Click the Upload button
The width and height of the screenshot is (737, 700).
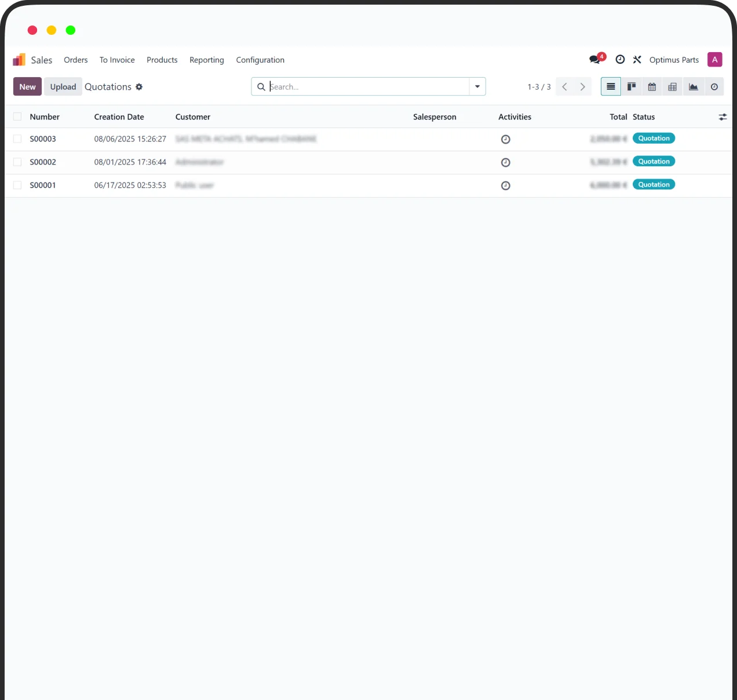tap(63, 87)
